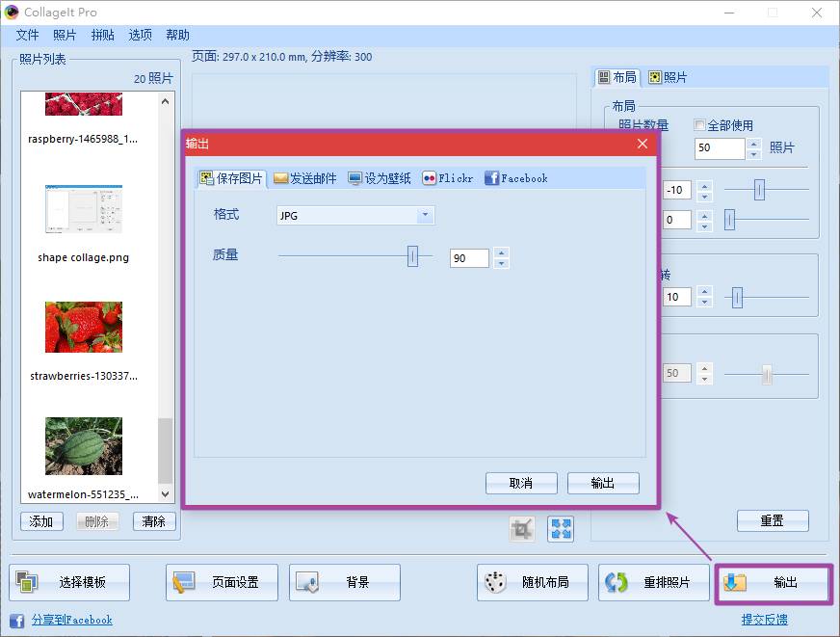The width and height of the screenshot is (840, 637).
Task: Click the Facebook icon in bottom bar
Action: (16, 621)
